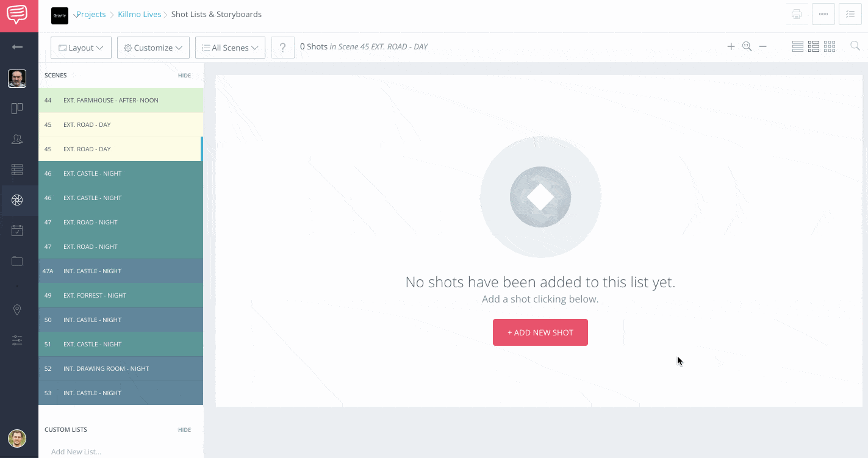Screen dimensions: 868x458
Task: Open the Files folder icon in sidebar
Action: pyautogui.click(x=17, y=260)
